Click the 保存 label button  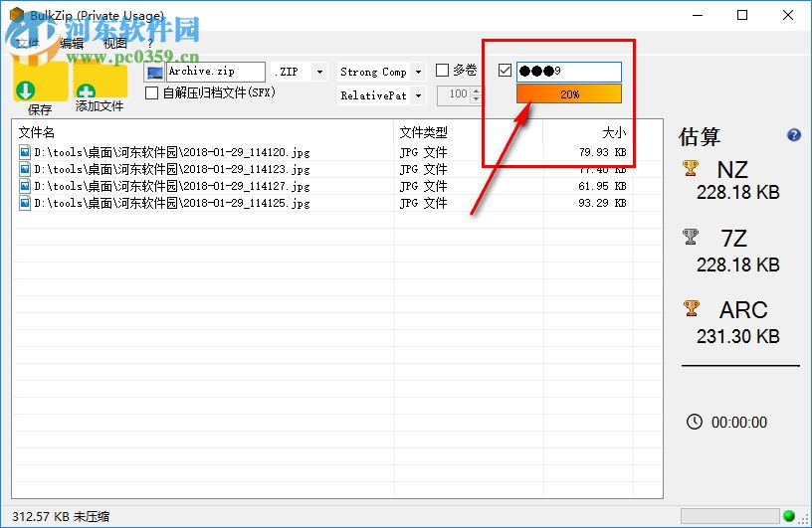click(40, 109)
